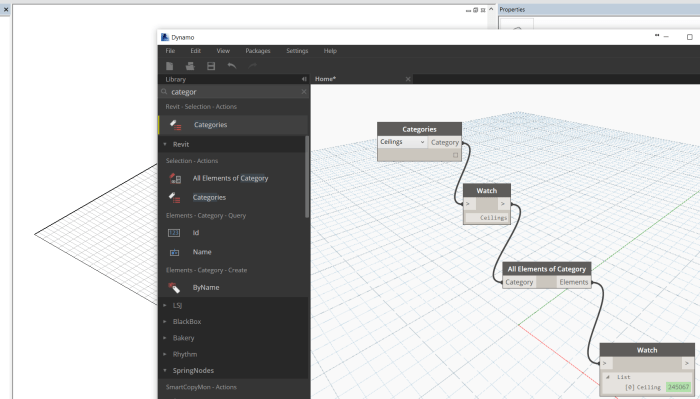This screenshot has width=700, height=399.
Task: Expand the List tree in bottom Watch node
Action: pos(608,377)
